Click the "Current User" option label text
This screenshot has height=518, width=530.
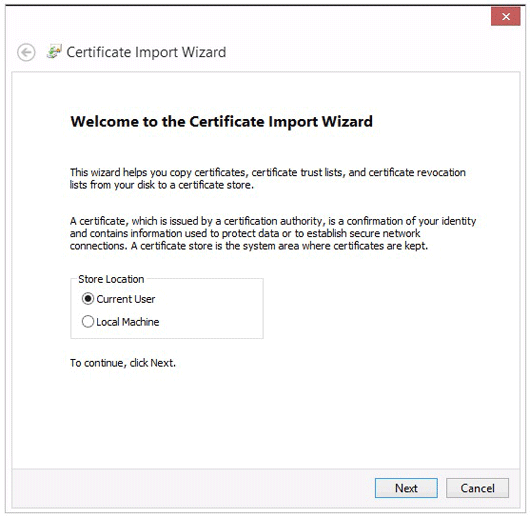pos(126,299)
